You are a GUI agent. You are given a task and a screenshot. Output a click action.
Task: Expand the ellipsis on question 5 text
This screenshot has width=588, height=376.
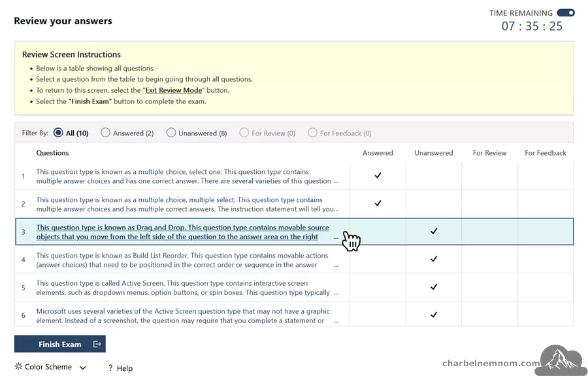point(336,294)
